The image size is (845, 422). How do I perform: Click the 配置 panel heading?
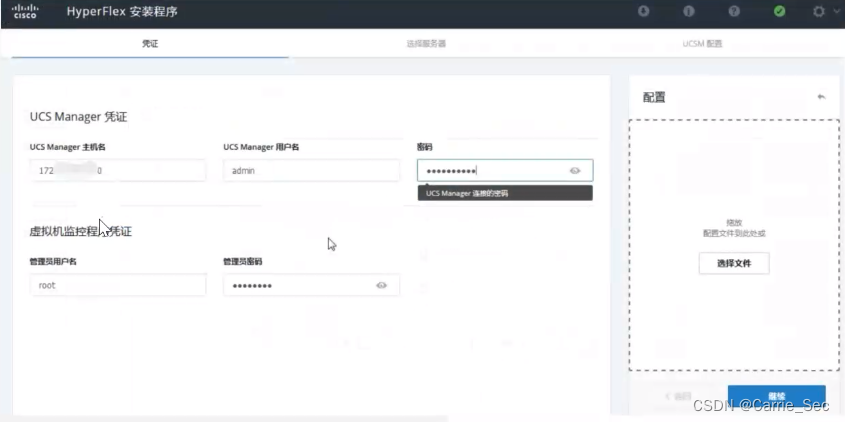pyautogui.click(x=654, y=98)
